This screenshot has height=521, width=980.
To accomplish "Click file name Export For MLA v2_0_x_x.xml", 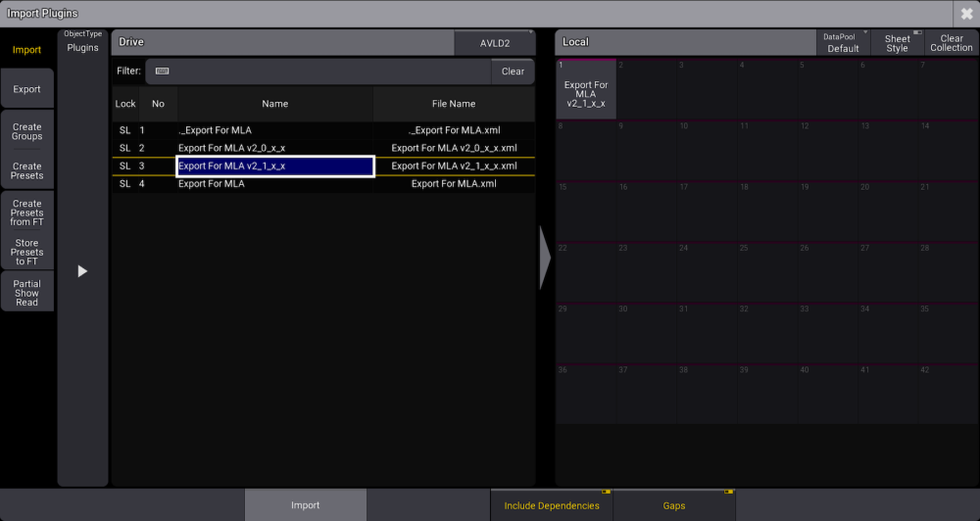I will coord(454,148).
